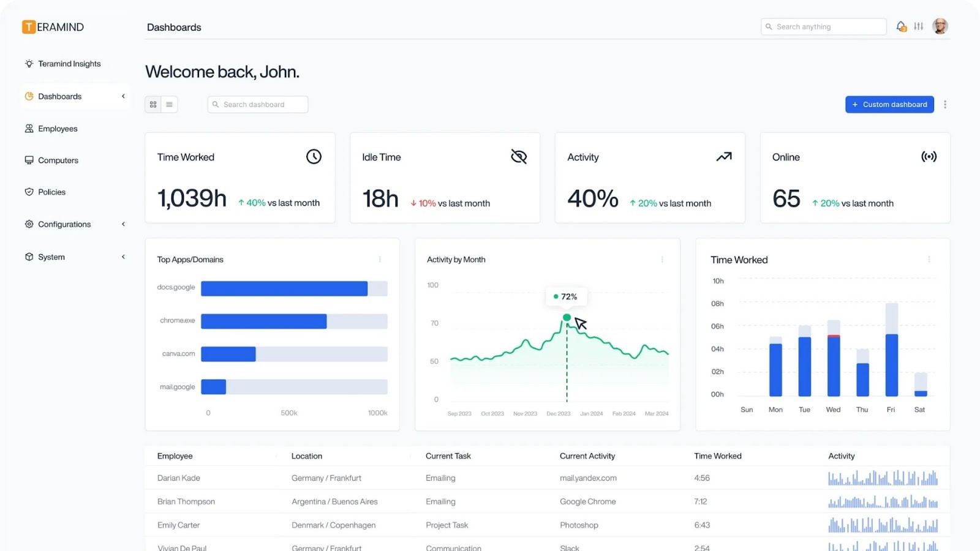Select Employees in the sidebar menu
Viewport: 980px width, 551px height.
click(58, 129)
